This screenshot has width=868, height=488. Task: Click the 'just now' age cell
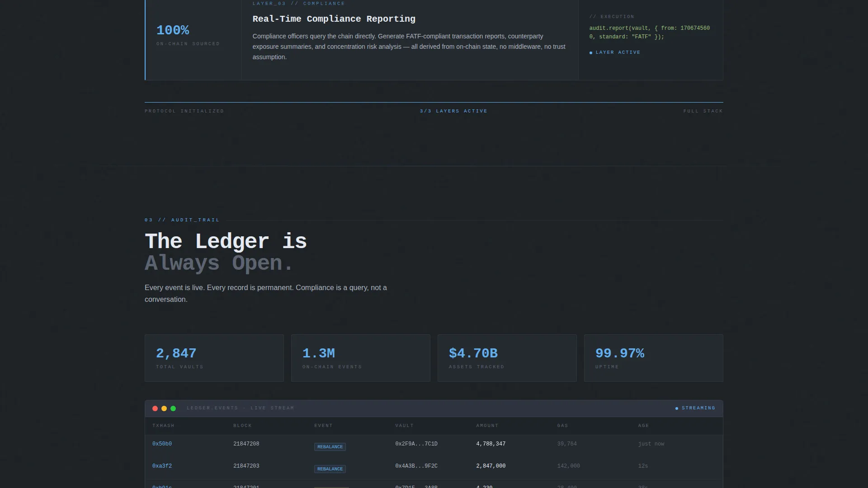[x=651, y=444]
